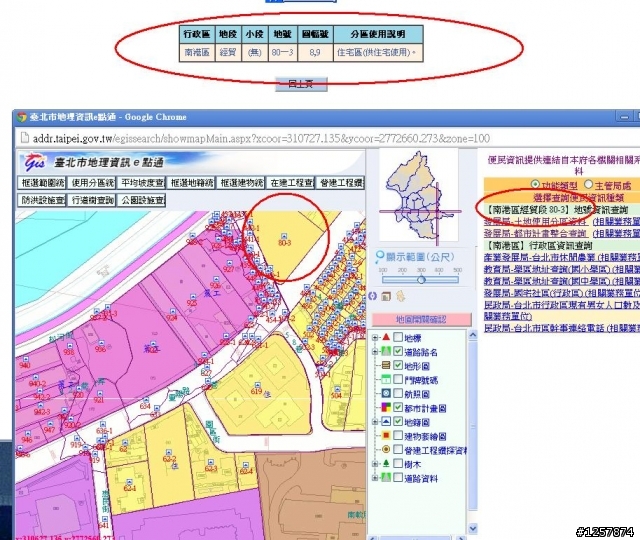
Task: Click the building tool icon below the slider
Action: 386,296
